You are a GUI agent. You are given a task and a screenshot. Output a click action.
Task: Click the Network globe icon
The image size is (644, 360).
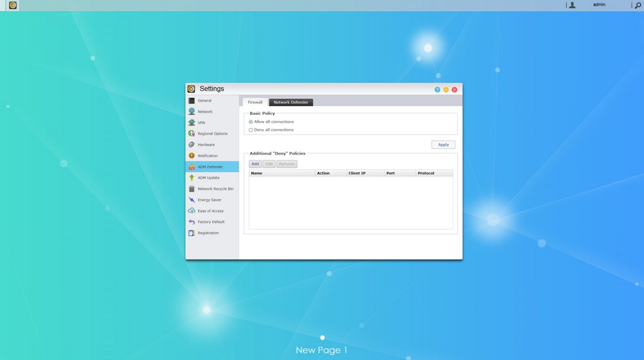[x=191, y=112]
